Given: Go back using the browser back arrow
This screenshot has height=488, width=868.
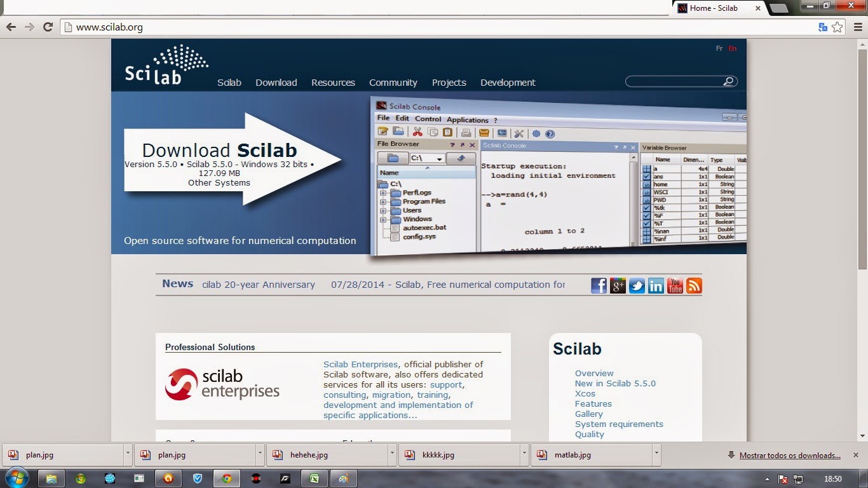Looking at the screenshot, I should [x=11, y=27].
